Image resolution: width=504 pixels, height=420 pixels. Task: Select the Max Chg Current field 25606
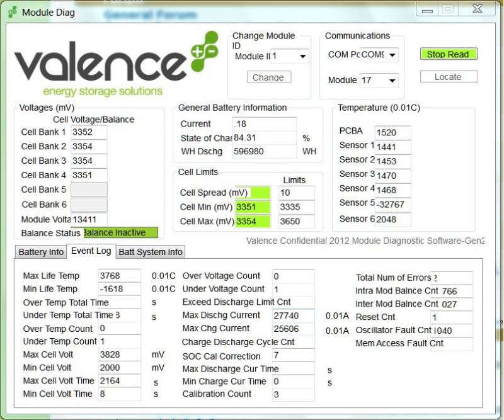tap(293, 329)
